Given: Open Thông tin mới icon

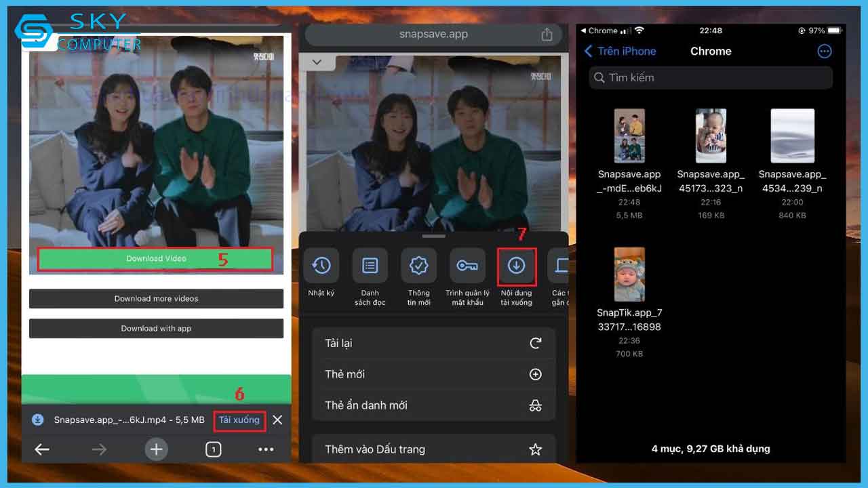Looking at the screenshot, I should (418, 266).
